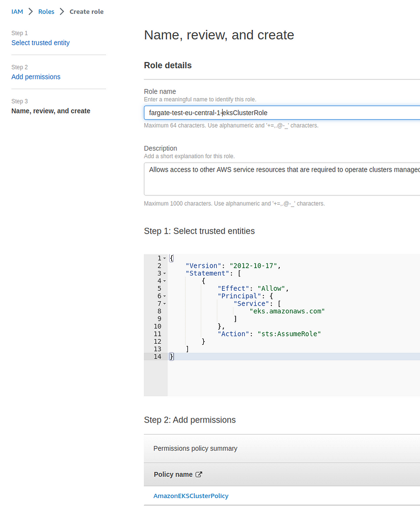The height and width of the screenshot is (518, 420).
Task: Click the "Version" line in the JSON editor
Action: 233,266
